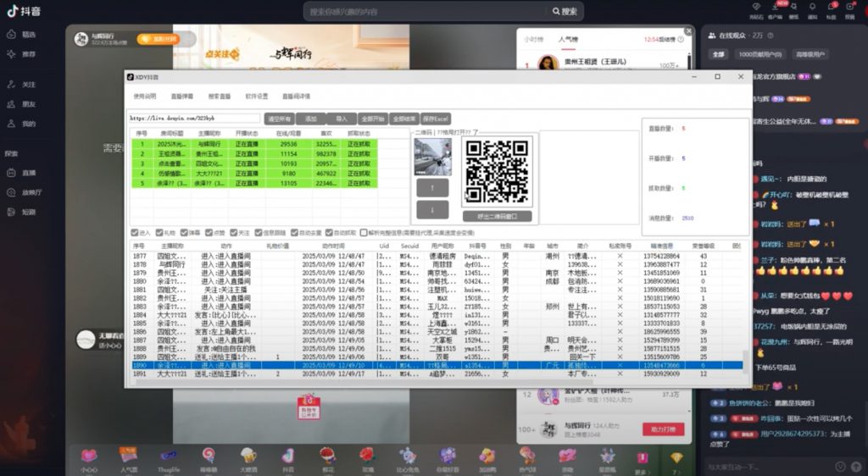Click the chat message input field
The height and width of the screenshot is (476, 868).
tap(770, 467)
